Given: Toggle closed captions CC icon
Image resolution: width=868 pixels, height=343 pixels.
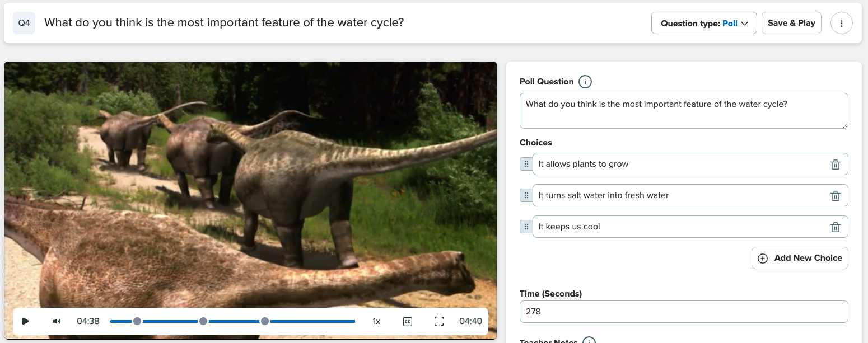Looking at the screenshot, I should click(x=408, y=321).
